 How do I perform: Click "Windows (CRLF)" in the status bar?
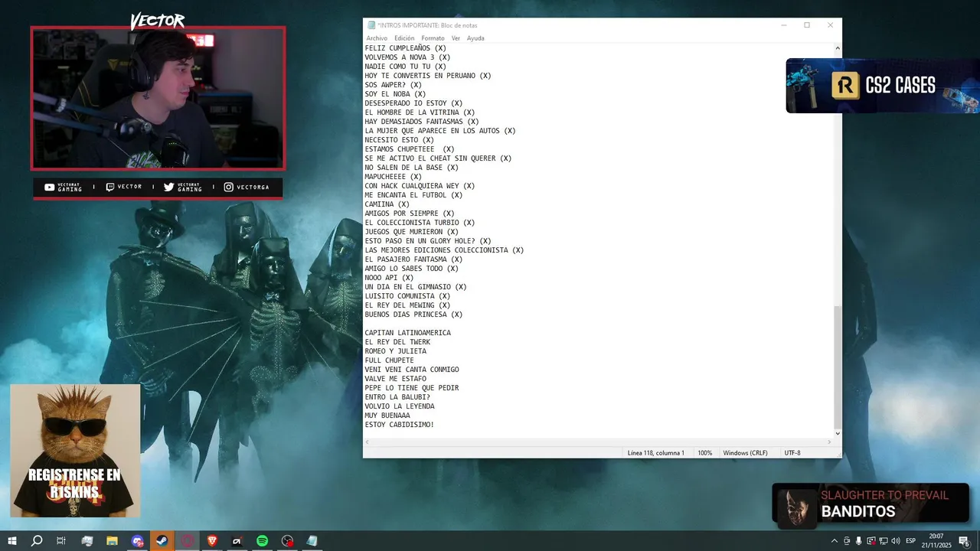(745, 453)
